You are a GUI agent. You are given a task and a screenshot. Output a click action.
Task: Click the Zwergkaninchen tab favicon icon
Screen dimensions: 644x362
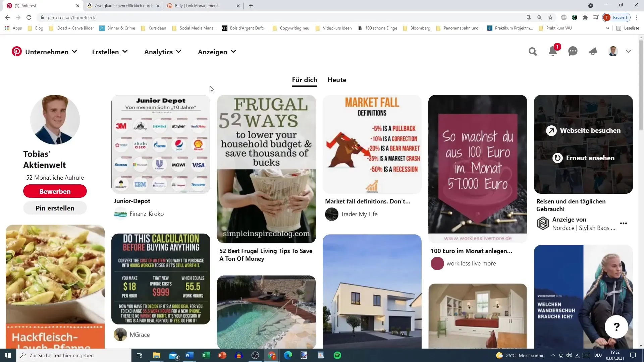tap(89, 5)
